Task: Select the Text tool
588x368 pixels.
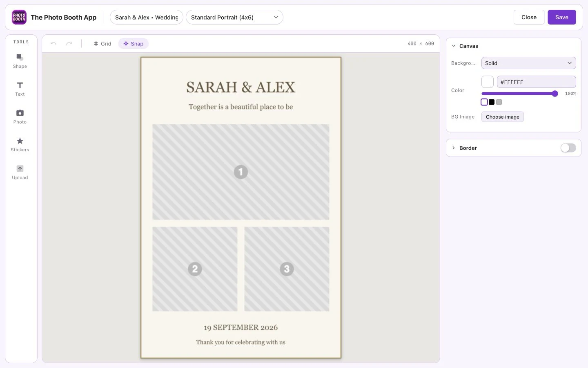Action: click(20, 89)
